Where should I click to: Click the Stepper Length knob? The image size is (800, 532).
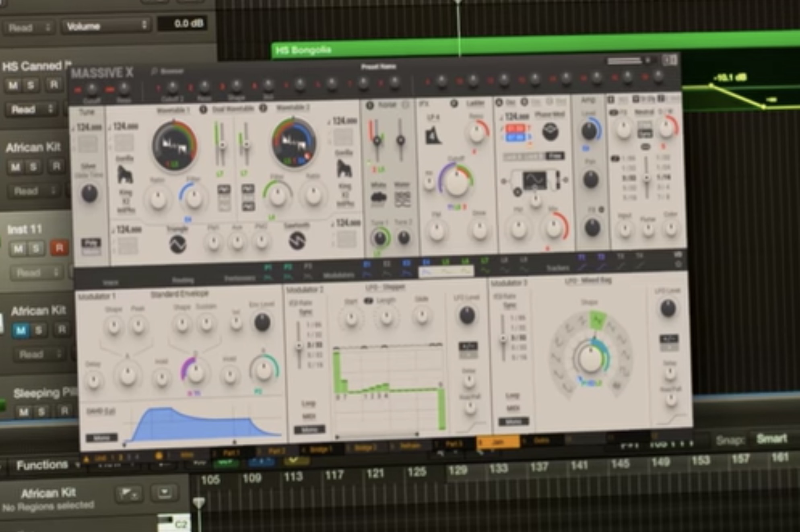click(386, 317)
